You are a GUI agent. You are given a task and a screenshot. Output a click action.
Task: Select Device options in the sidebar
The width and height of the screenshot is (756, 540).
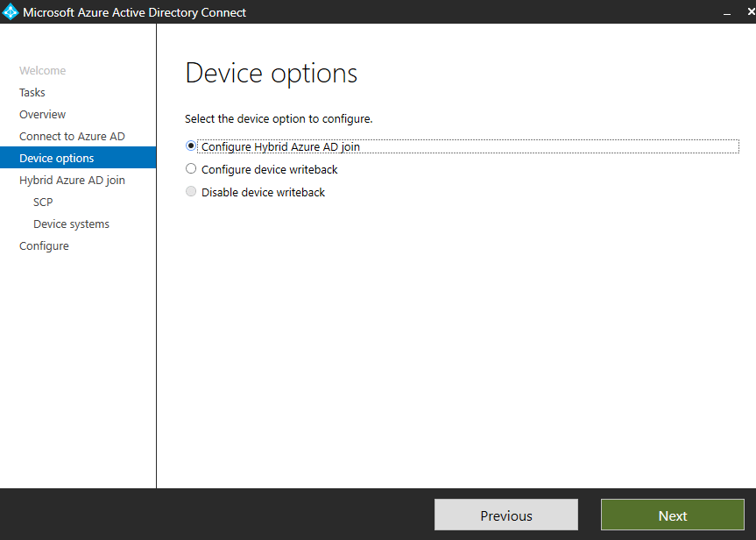tap(57, 159)
